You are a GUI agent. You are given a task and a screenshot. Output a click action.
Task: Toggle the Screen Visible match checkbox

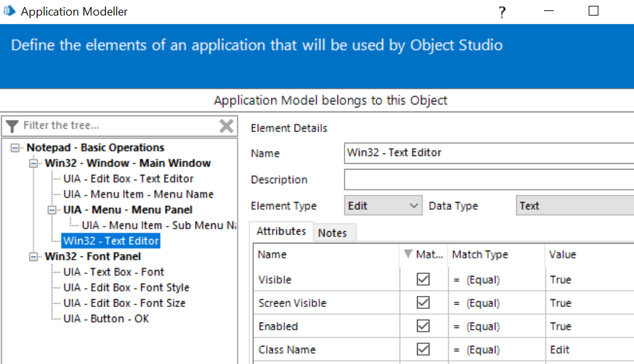click(424, 303)
